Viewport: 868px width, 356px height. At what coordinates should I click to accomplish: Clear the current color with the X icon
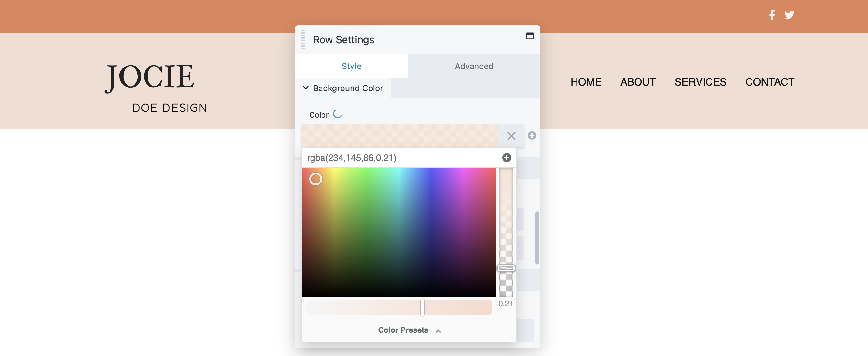[511, 136]
